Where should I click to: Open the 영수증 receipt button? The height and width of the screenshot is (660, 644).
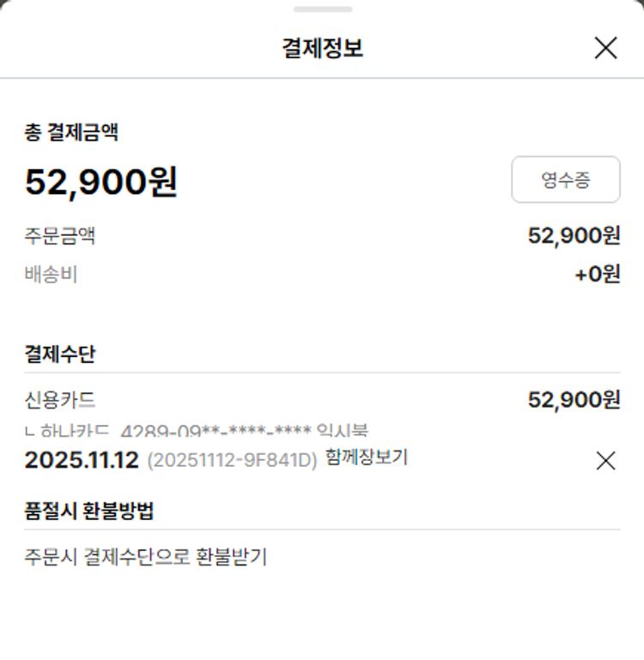[x=565, y=179]
